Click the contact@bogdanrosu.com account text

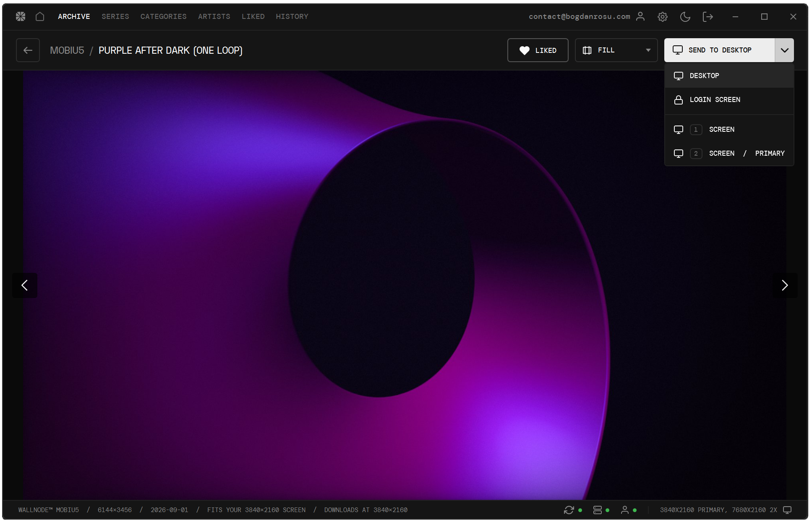click(x=580, y=16)
